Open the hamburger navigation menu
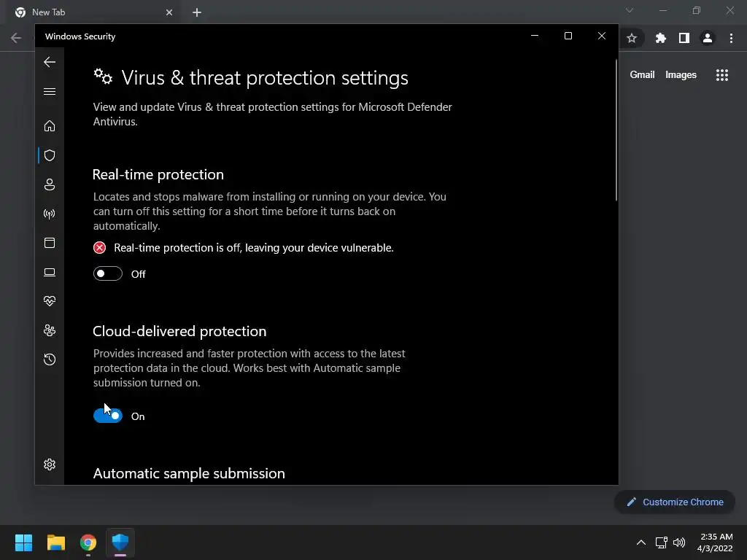Viewport: 747px width, 560px height. click(50, 91)
